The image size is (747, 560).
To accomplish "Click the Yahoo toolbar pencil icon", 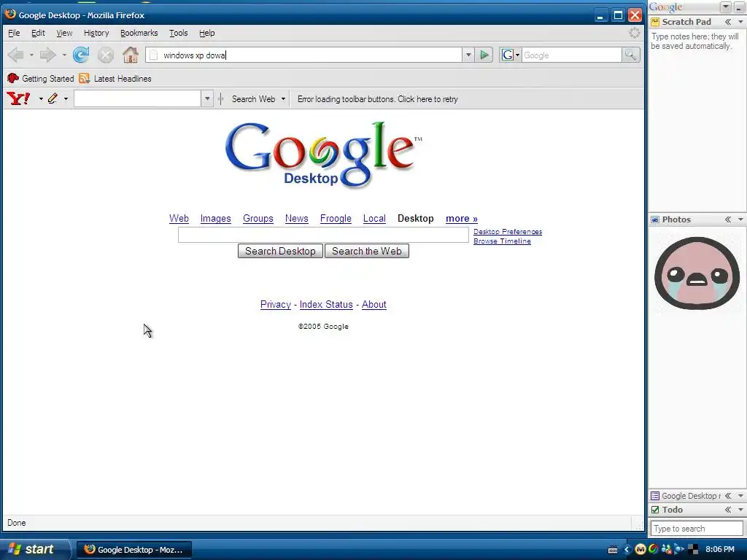I will tap(53, 98).
